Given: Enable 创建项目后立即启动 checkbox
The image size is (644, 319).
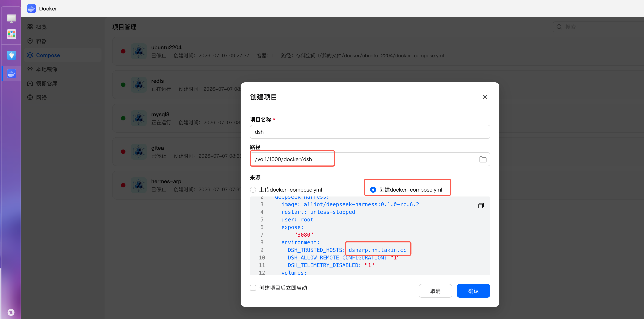Looking at the screenshot, I should pos(253,288).
